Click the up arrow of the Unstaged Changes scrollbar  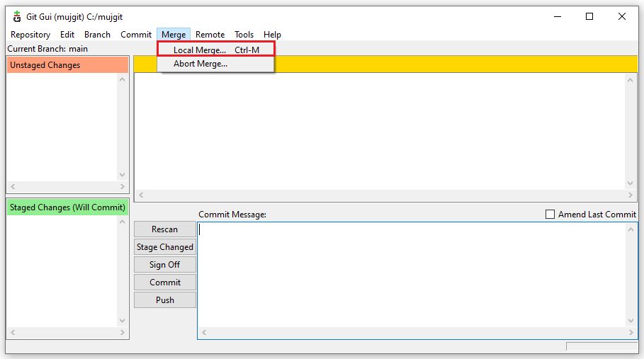[x=122, y=79]
